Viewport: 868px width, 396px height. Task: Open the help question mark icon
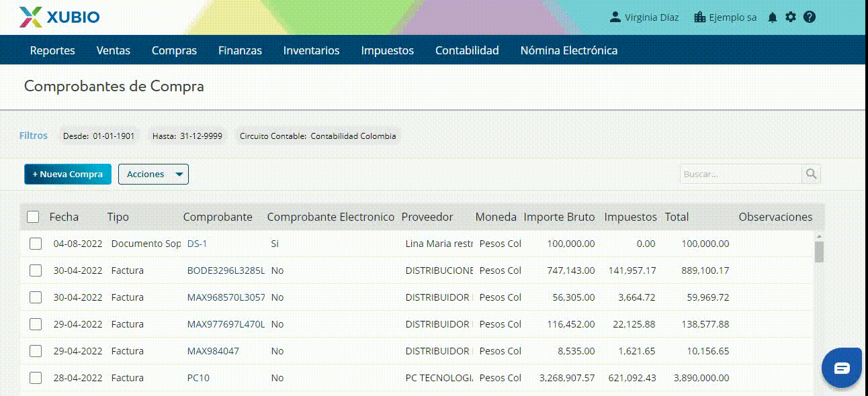pos(810,17)
